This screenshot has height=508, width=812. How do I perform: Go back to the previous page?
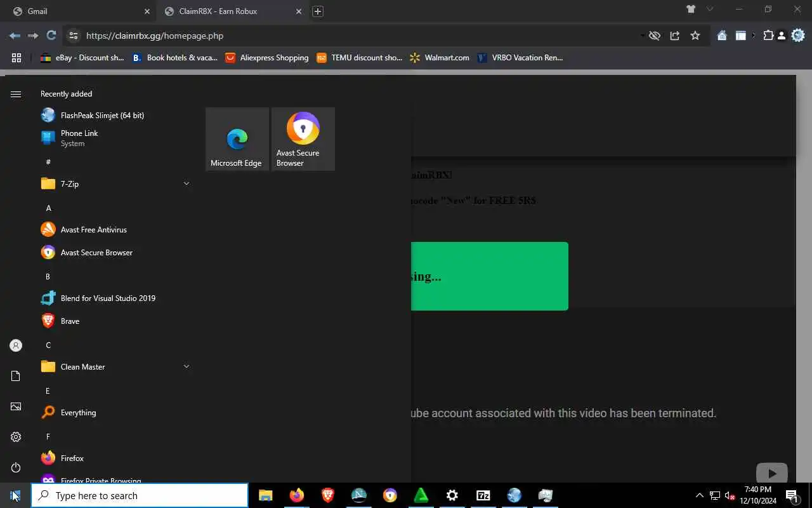coord(15,36)
